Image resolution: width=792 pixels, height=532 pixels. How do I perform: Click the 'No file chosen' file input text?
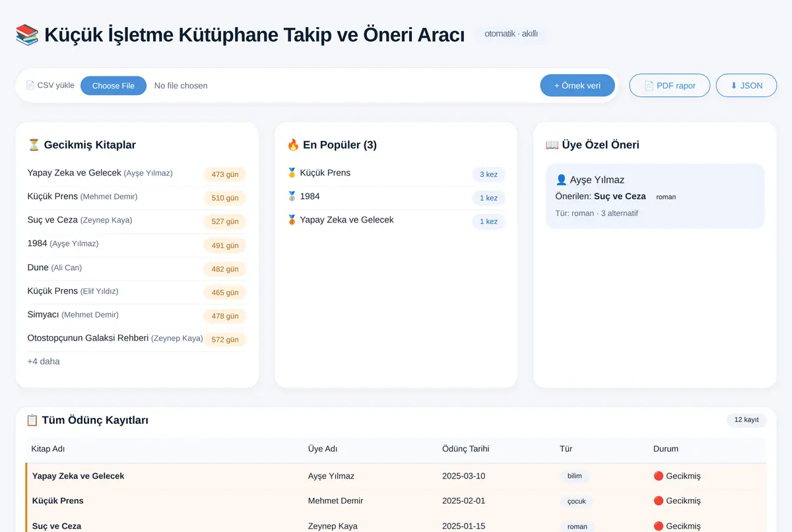(x=181, y=86)
